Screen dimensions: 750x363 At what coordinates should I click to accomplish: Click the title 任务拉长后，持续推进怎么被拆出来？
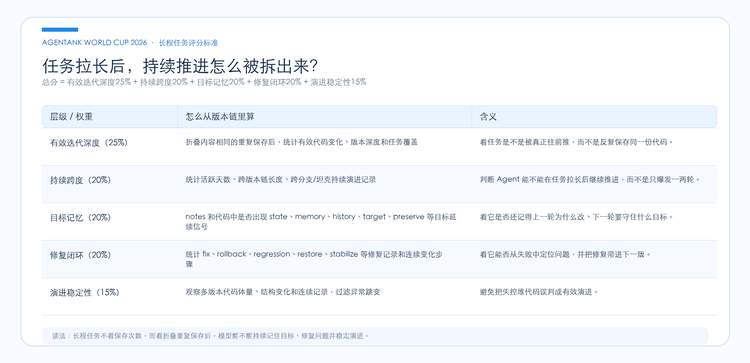tap(181, 66)
